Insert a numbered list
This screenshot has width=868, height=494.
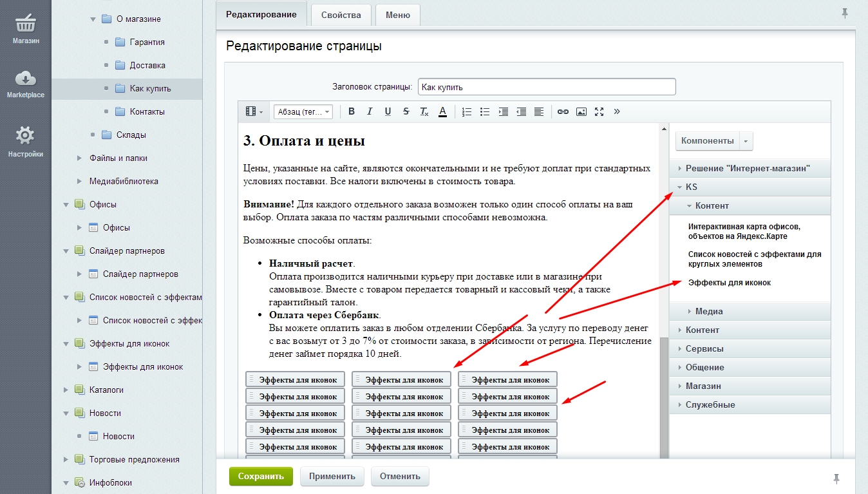(467, 111)
